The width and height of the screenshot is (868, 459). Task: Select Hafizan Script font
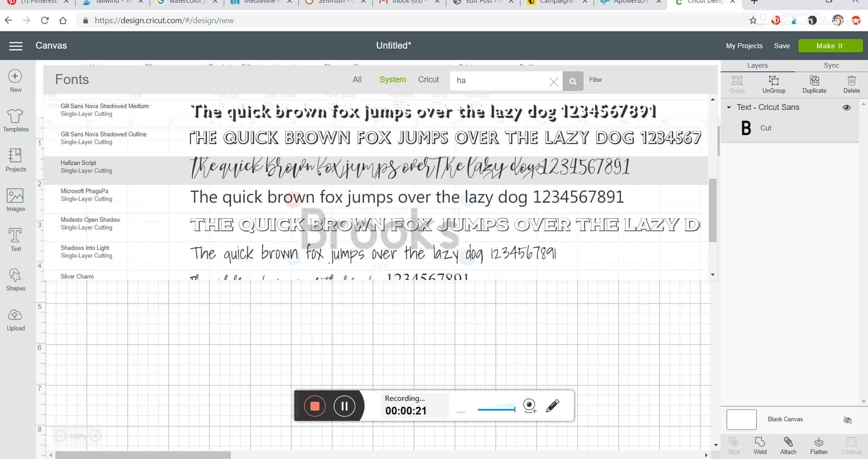(375, 170)
